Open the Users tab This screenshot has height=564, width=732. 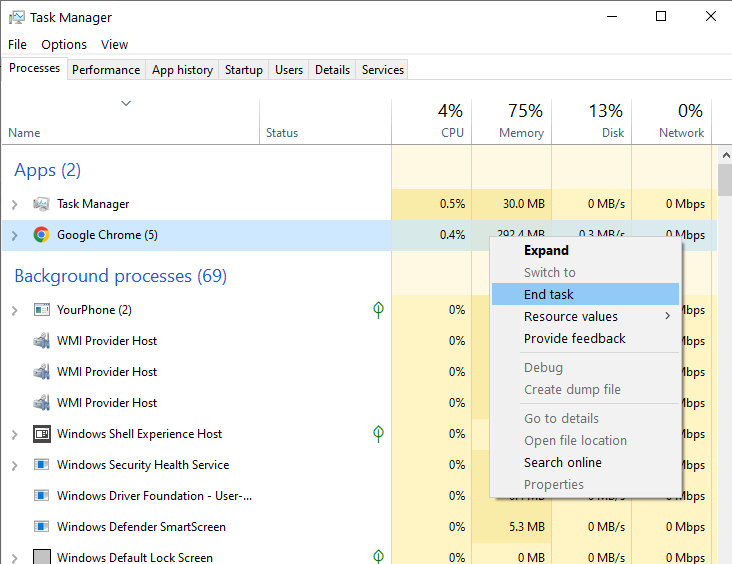289,70
